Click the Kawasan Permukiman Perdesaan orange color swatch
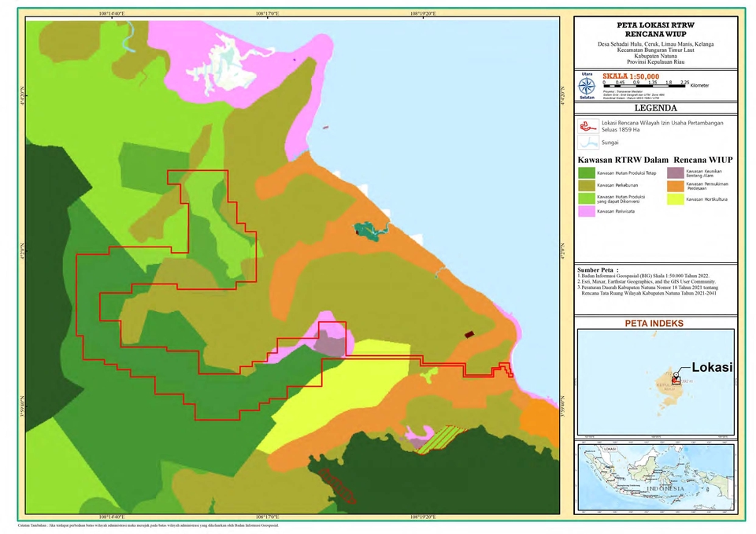This screenshot has height=534, width=756. click(x=675, y=185)
